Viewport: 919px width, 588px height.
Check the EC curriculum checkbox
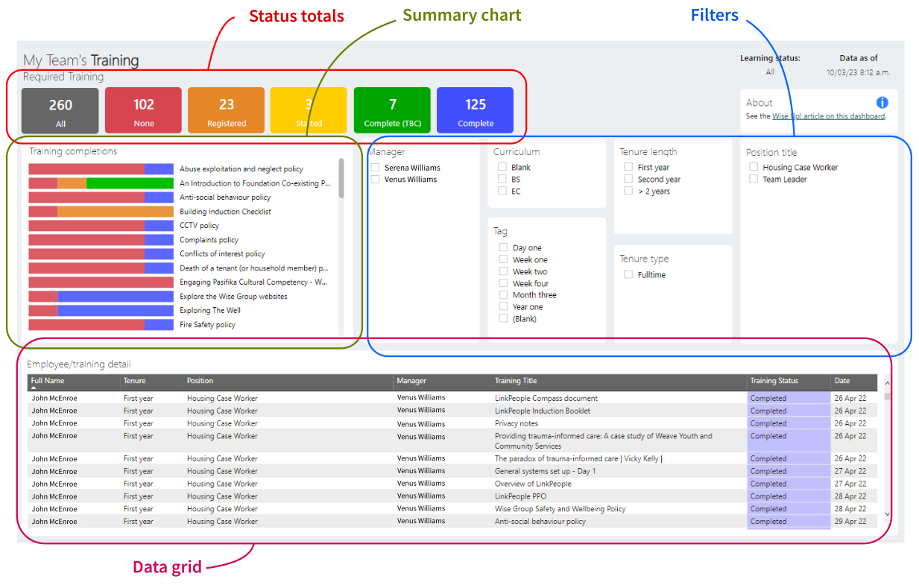(503, 191)
